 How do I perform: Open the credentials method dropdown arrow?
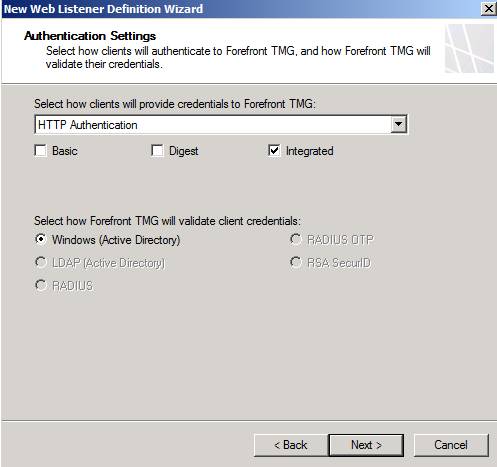pyautogui.click(x=399, y=124)
